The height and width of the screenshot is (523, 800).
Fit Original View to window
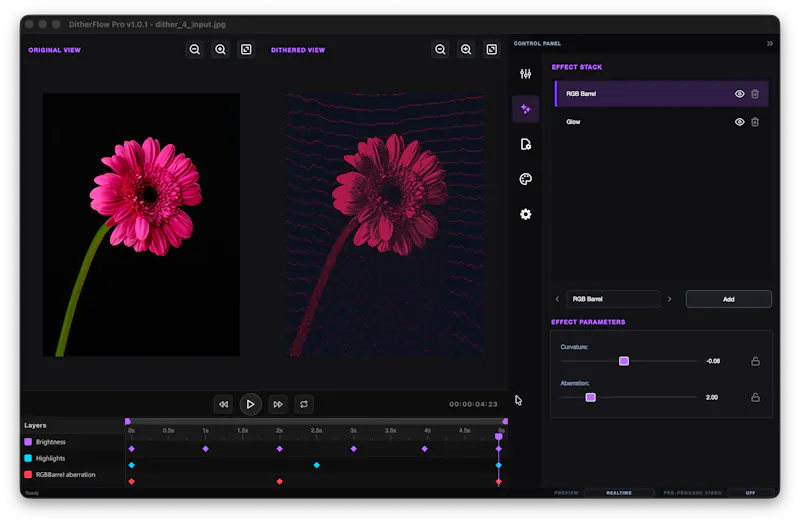(x=246, y=49)
